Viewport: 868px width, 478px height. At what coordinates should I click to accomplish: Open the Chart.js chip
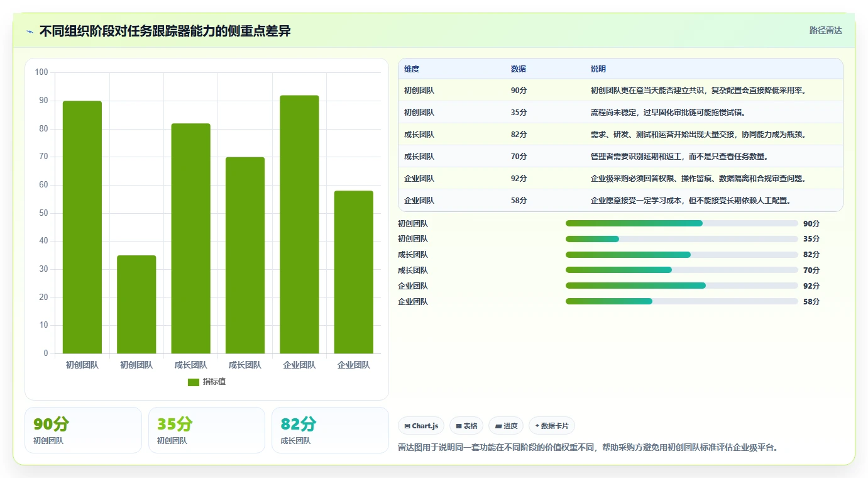coord(421,426)
